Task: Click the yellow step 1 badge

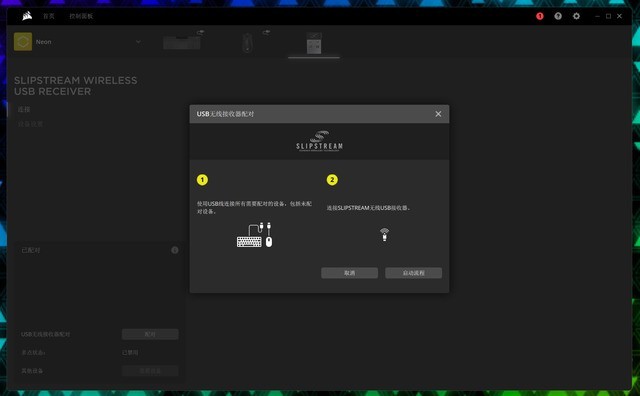Action: 202,180
